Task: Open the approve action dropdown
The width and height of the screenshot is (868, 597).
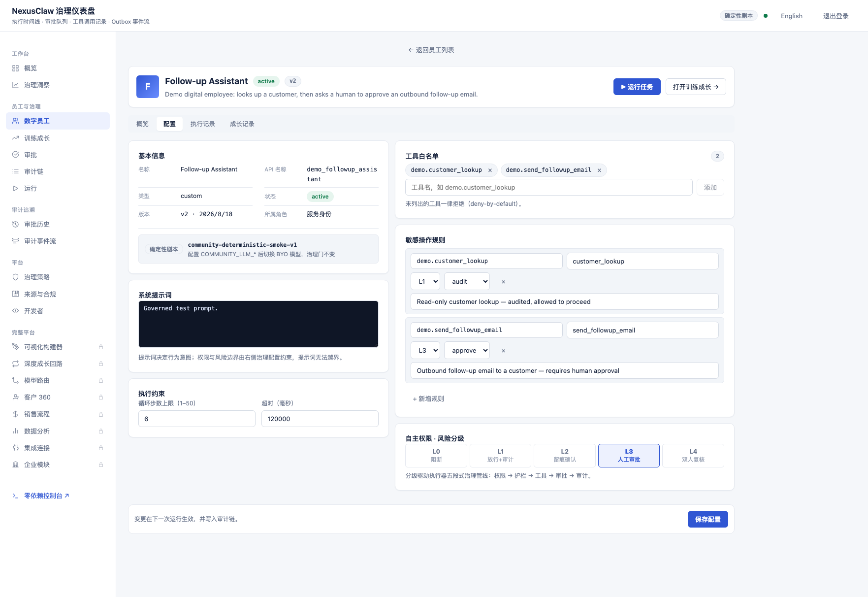Action: point(467,351)
